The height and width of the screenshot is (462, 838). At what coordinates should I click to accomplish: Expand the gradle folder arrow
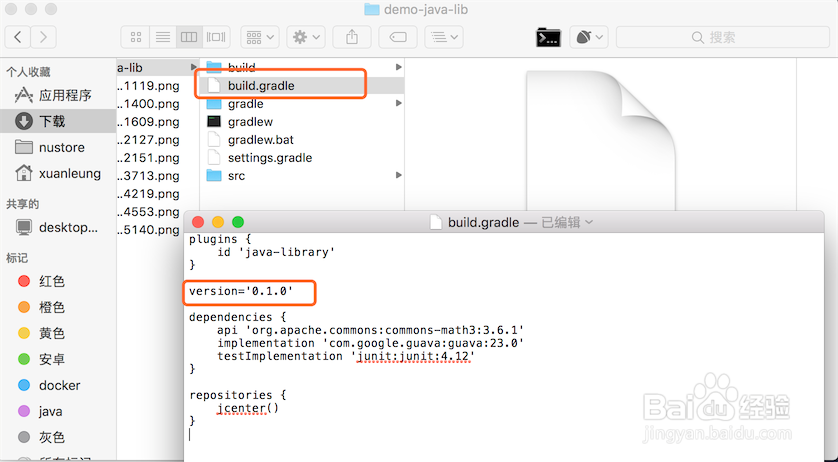[399, 103]
